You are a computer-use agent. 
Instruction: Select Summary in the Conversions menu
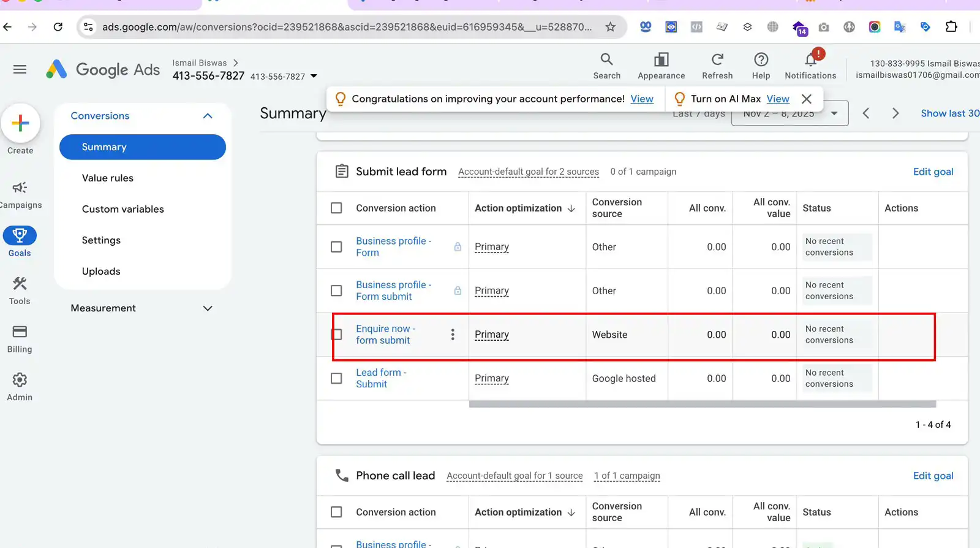(143, 147)
